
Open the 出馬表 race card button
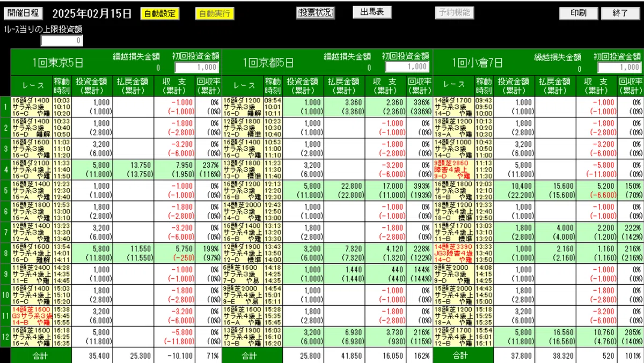pos(372,12)
